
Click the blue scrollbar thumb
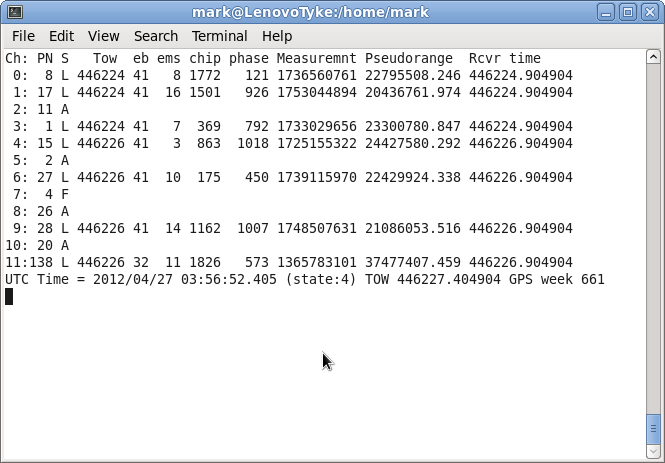click(654, 428)
